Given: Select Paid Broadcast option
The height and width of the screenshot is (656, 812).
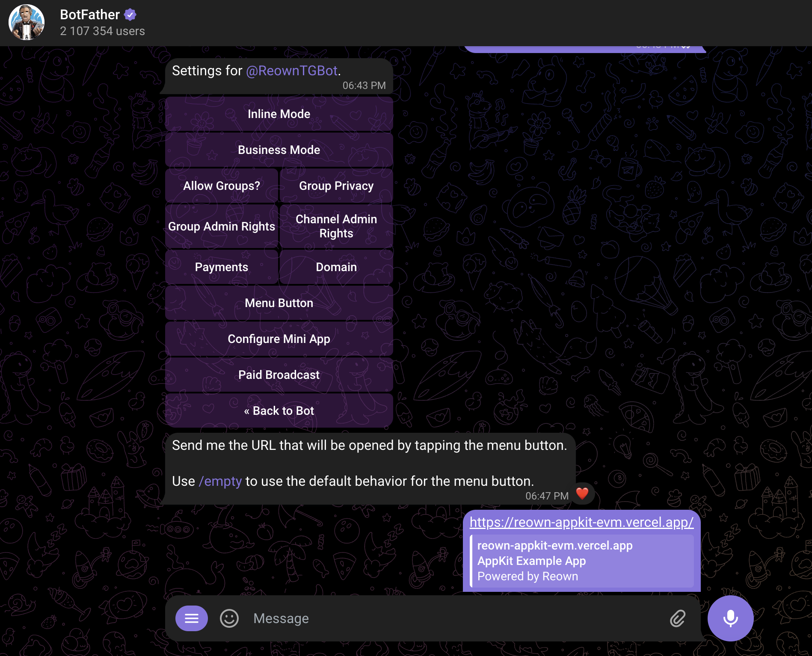Looking at the screenshot, I should 279,375.
